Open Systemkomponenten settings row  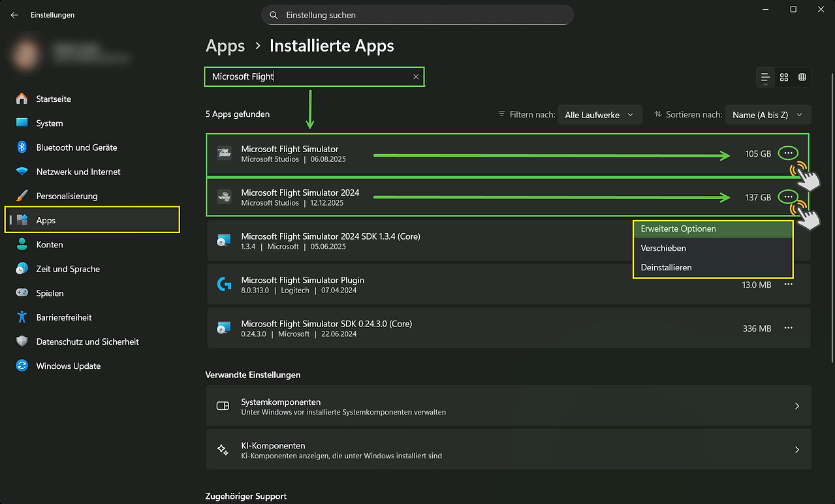[x=509, y=406]
